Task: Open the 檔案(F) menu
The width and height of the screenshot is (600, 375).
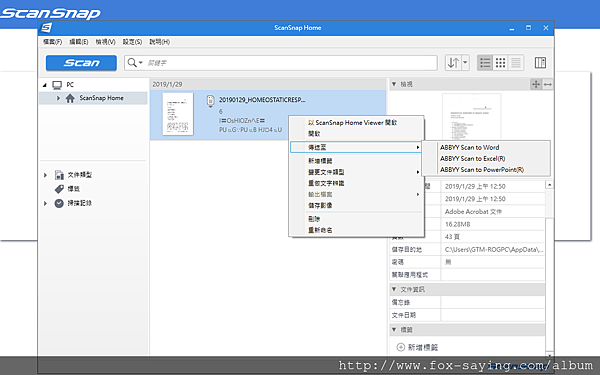Action: point(52,42)
